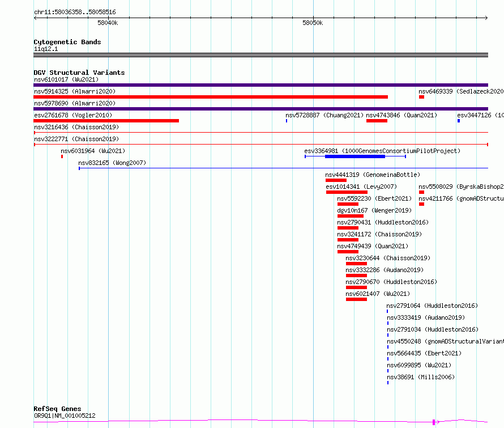
Task: Click the RefSeq Genes track title
Action: tap(57, 409)
